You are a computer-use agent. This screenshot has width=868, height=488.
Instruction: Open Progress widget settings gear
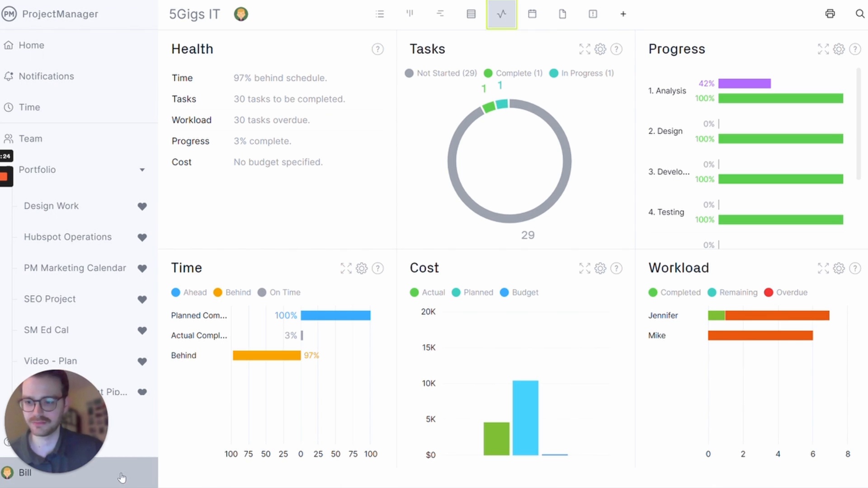839,49
